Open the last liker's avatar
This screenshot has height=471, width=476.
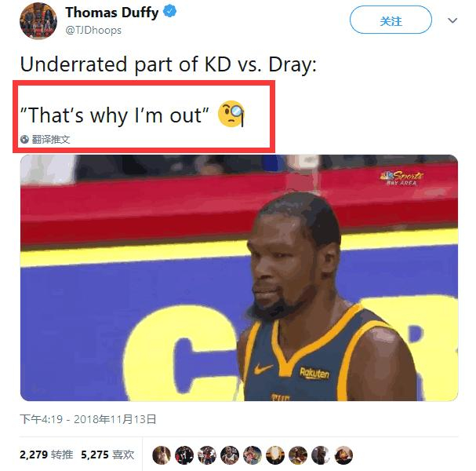343,455
